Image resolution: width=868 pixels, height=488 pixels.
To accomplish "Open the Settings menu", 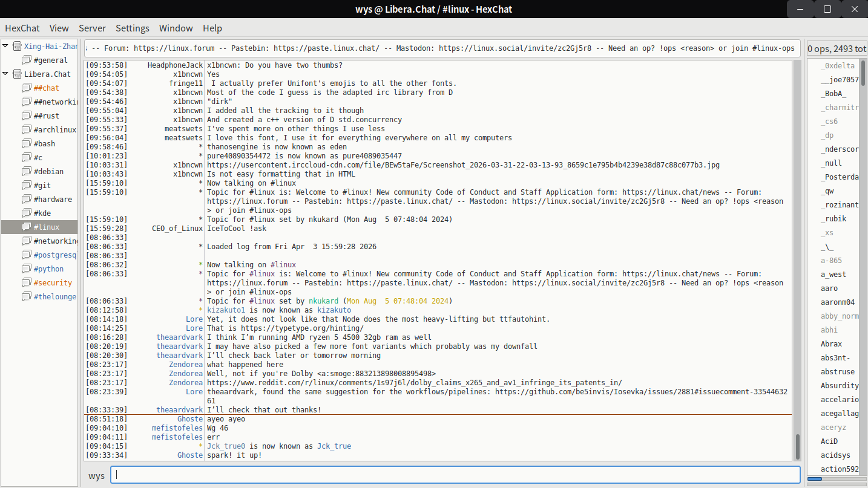I will (132, 28).
